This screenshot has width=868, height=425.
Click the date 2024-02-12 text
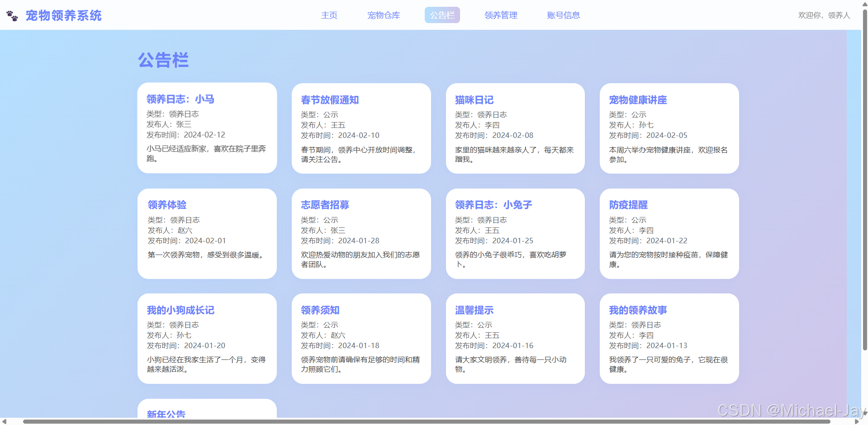click(204, 135)
